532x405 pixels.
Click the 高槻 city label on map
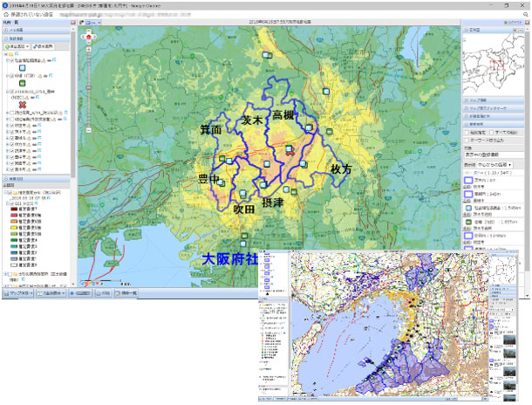pyautogui.click(x=283, y=115)
